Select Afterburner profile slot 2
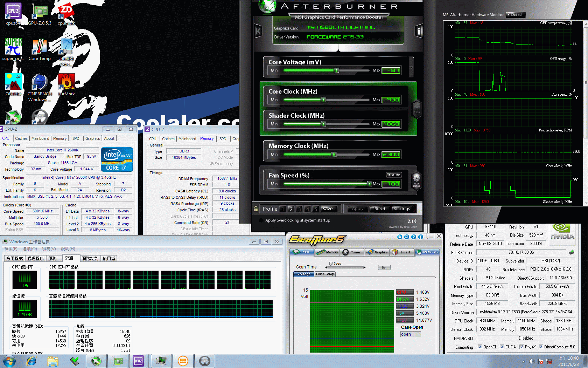The height and width of the screenshot is (368, 588). tap(291, 209)
